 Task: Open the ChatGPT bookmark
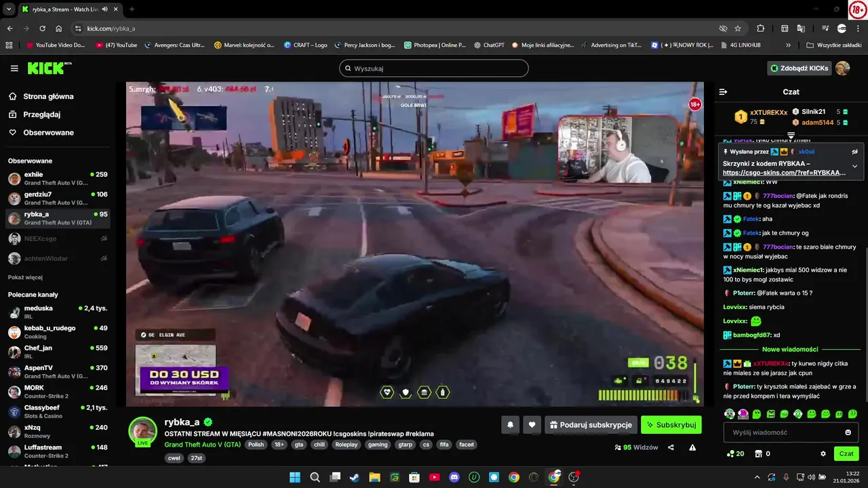(x=489, y=45)
